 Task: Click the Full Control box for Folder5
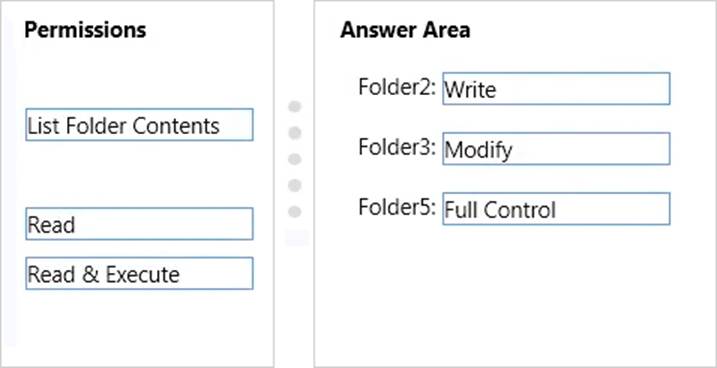(x=556, y=208)
